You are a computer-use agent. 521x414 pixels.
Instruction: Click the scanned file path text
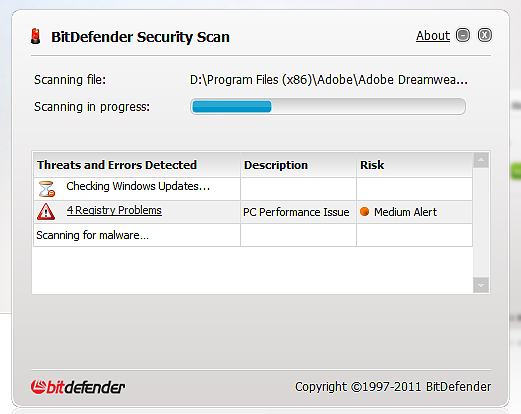click(329, 80)
